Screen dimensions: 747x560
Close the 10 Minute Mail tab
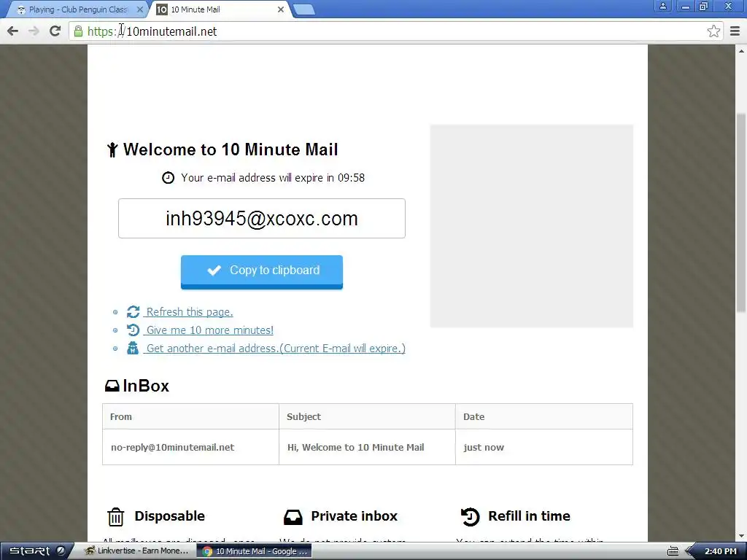point(281,9)
